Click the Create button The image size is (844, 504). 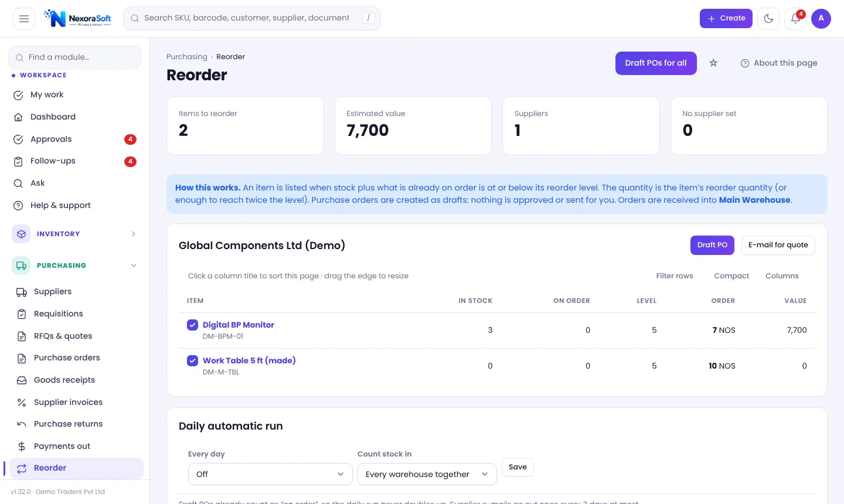[x=726, y=18]
